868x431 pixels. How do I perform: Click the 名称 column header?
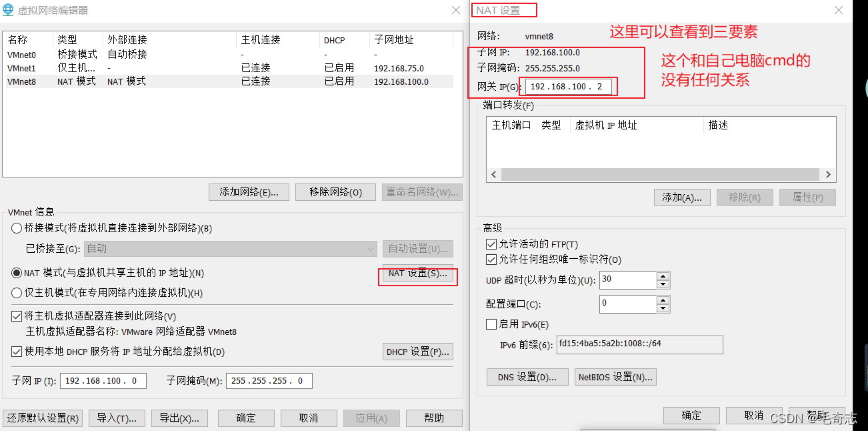click(28, 40)
